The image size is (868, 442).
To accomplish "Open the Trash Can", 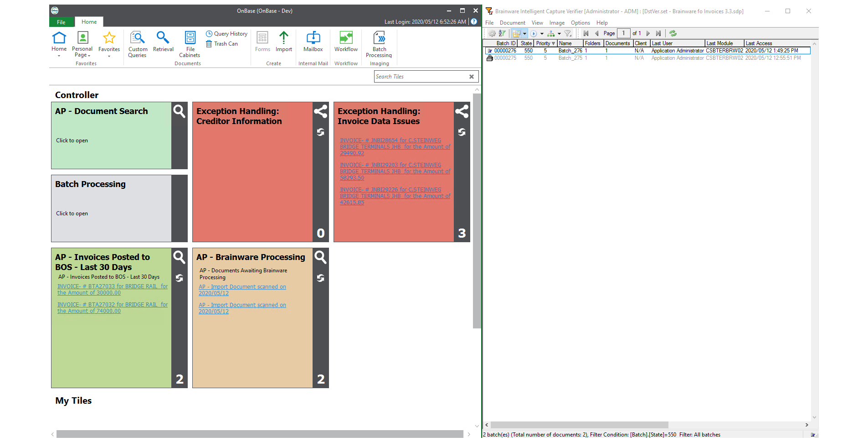I will coord(222,44).
